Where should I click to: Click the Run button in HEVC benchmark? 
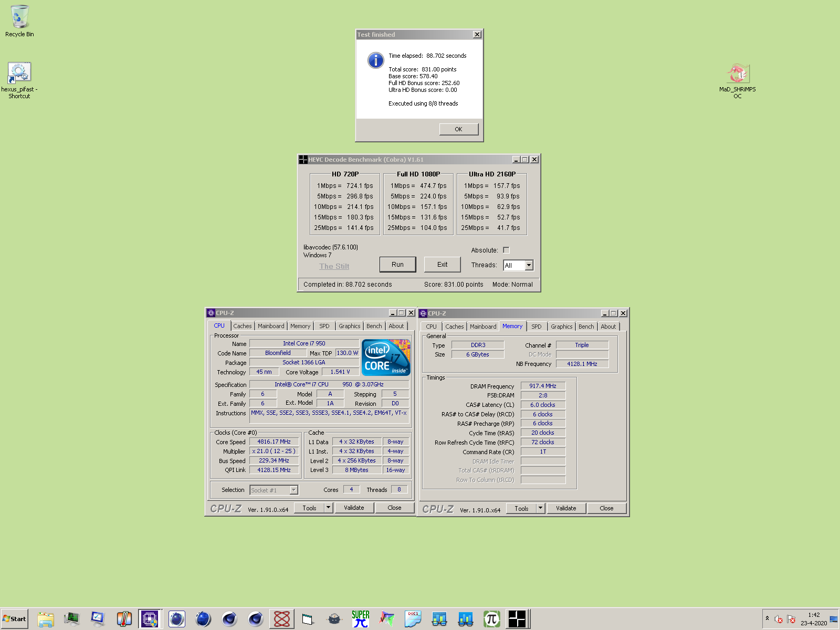coord(398,265)
